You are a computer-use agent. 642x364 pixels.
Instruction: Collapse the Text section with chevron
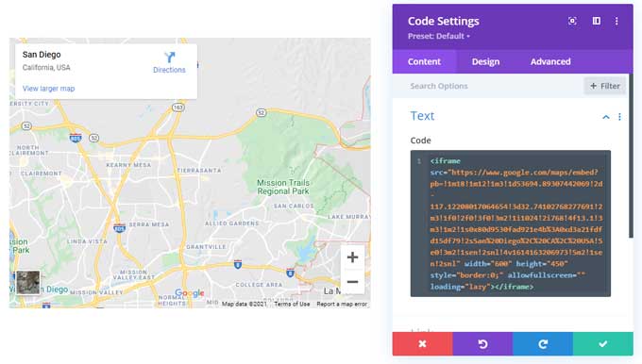pyautogui.click(x=606, y=117)
